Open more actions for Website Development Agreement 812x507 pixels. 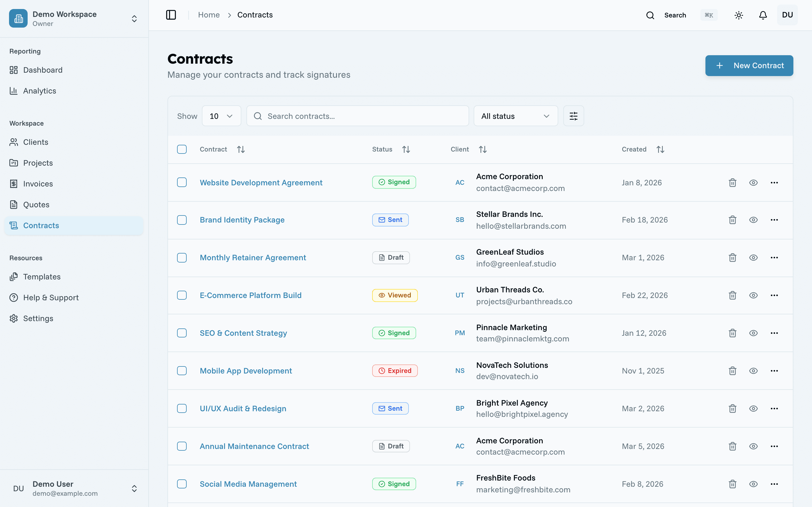775,183
